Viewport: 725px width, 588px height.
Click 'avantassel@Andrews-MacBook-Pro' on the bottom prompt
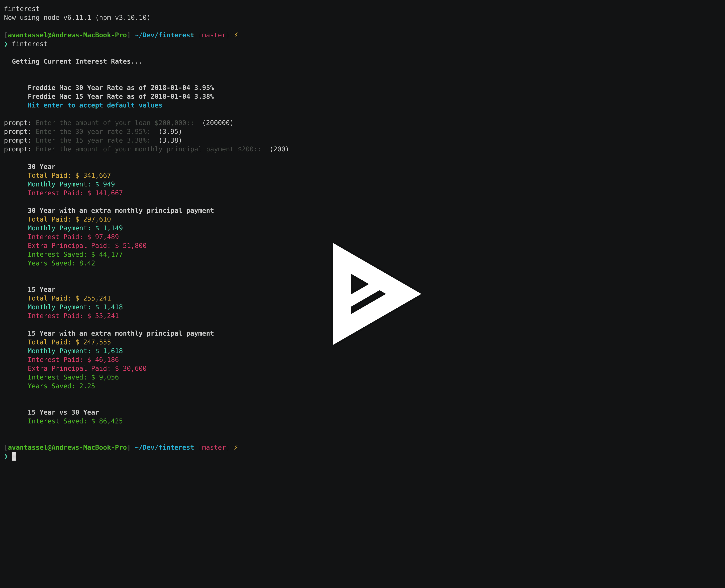pos(67,447)
